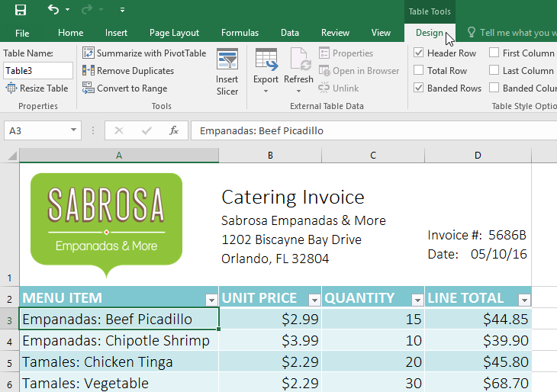Click the Refresh table data icon

pyautogui.click(x=298, y=60)
